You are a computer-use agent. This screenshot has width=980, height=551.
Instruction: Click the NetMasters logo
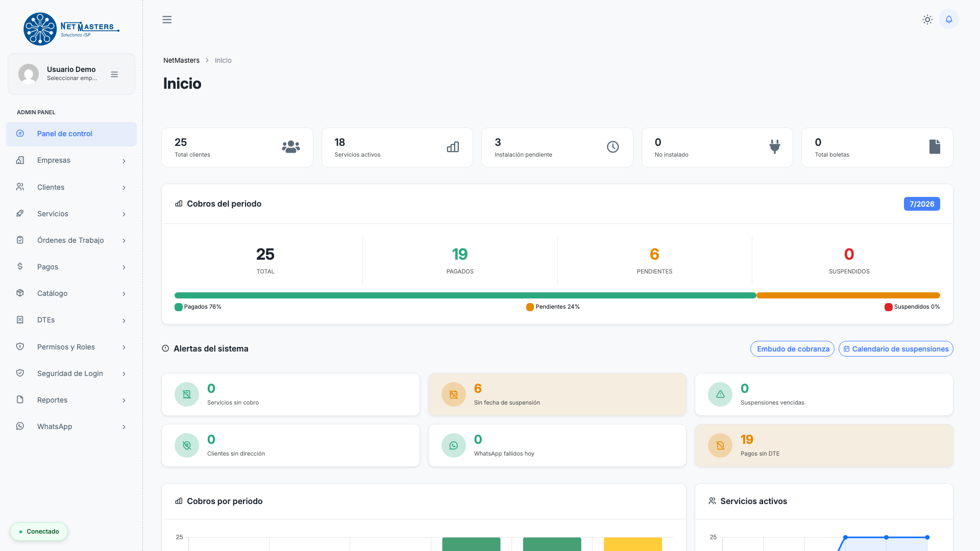tap(71, 29)
